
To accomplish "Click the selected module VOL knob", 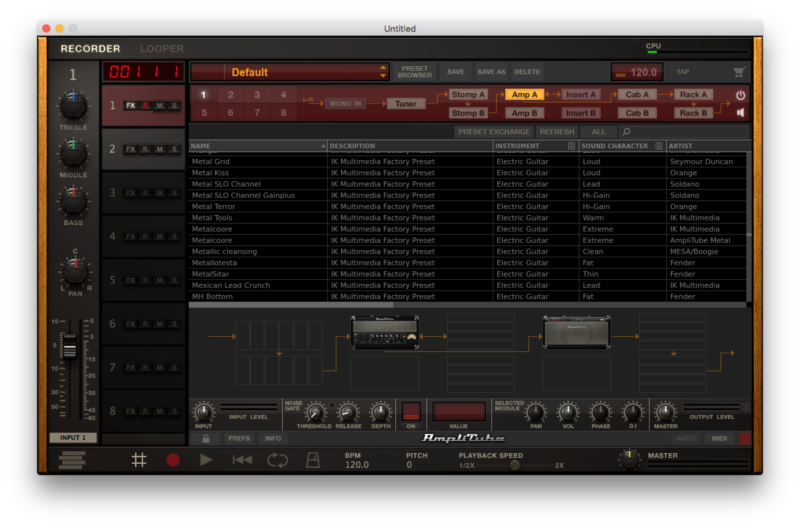I will (x=568, y=412).
